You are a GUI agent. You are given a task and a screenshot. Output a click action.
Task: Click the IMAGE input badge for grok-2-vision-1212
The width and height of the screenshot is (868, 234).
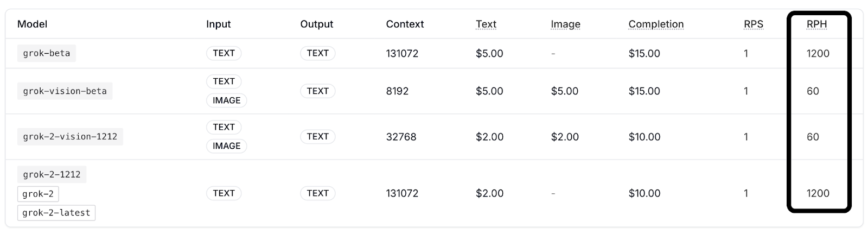click(x=226, y=146)
